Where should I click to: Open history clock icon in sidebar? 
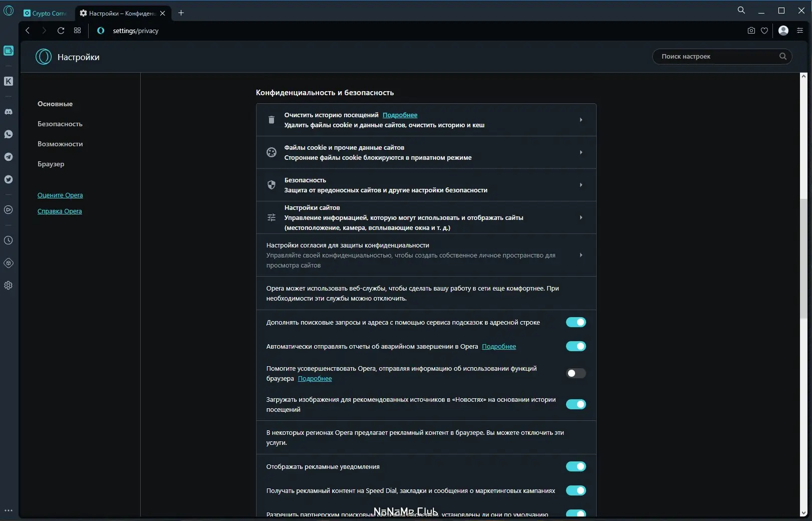9,240
